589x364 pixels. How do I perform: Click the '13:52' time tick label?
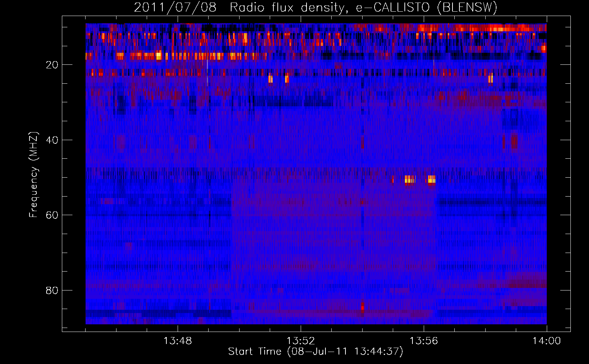[300, 341]
